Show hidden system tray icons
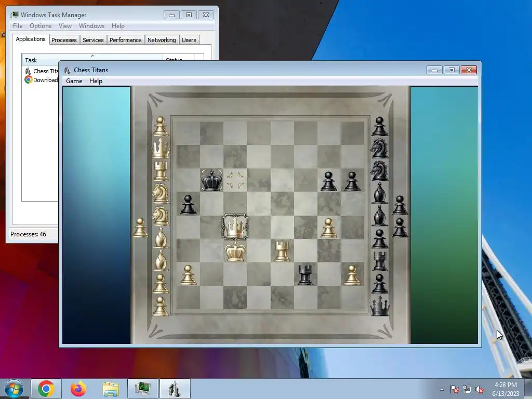 (x=442, y=389)
